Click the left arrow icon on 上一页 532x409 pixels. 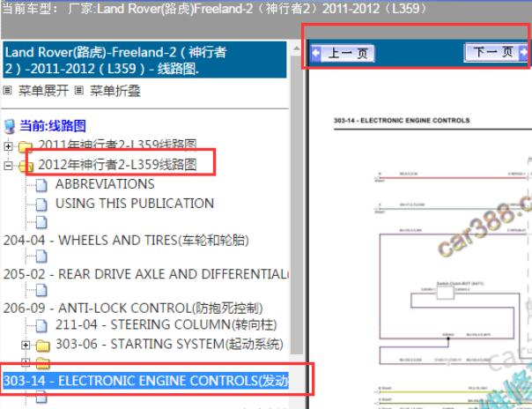click(316, 53)
